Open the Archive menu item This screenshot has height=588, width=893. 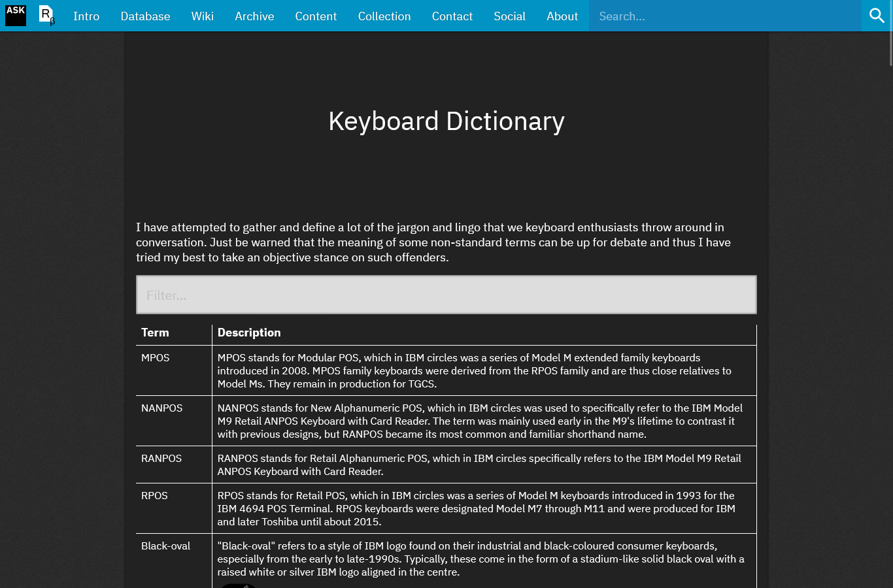tap(254, 16)
